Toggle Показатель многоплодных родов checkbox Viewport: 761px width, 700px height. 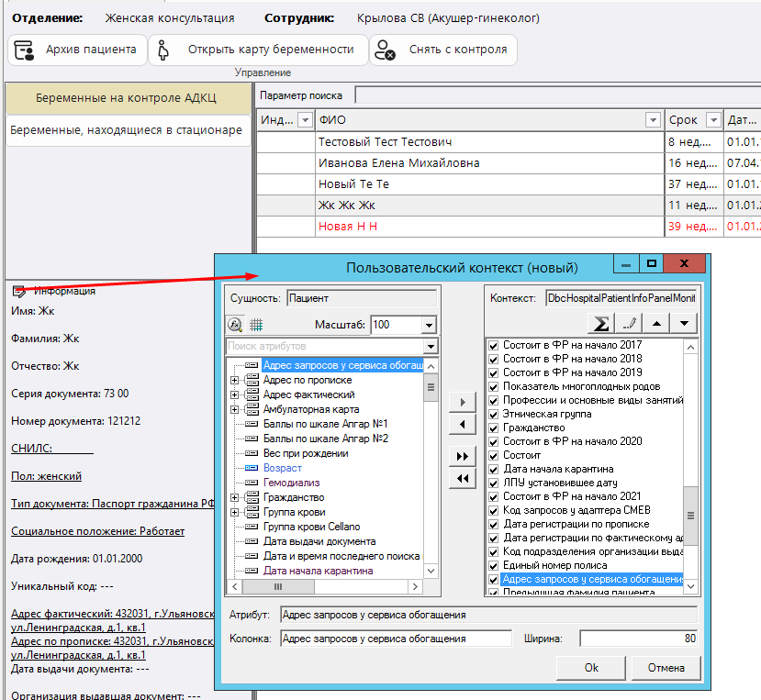coord(494,386)
